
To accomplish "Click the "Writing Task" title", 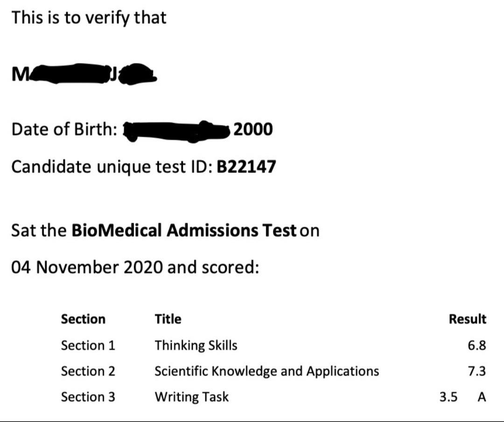I will 192,397.
